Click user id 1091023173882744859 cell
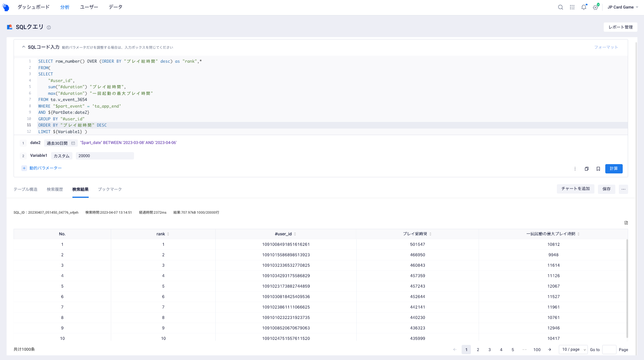The width and height of the screenshot is (644, 360). point(286,286)
